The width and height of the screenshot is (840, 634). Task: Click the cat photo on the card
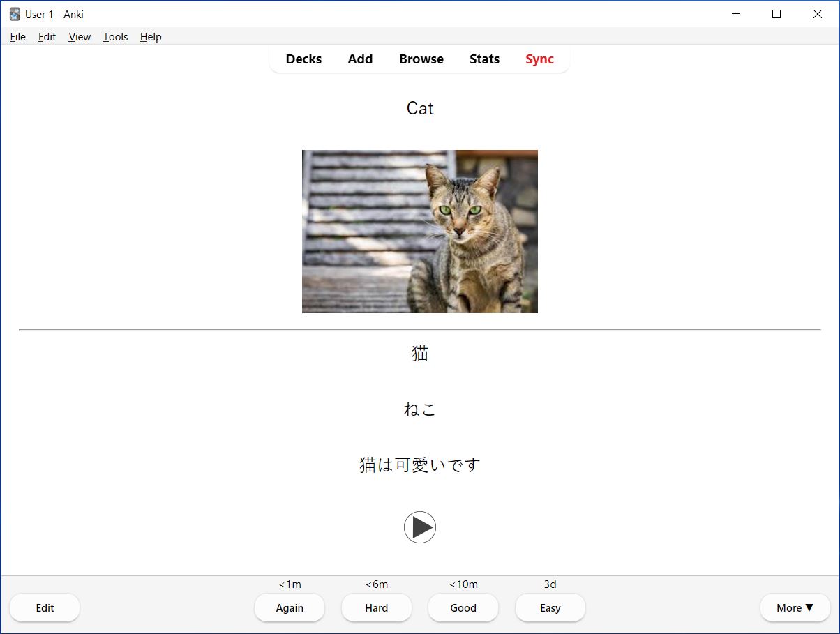tap(420, 232)
